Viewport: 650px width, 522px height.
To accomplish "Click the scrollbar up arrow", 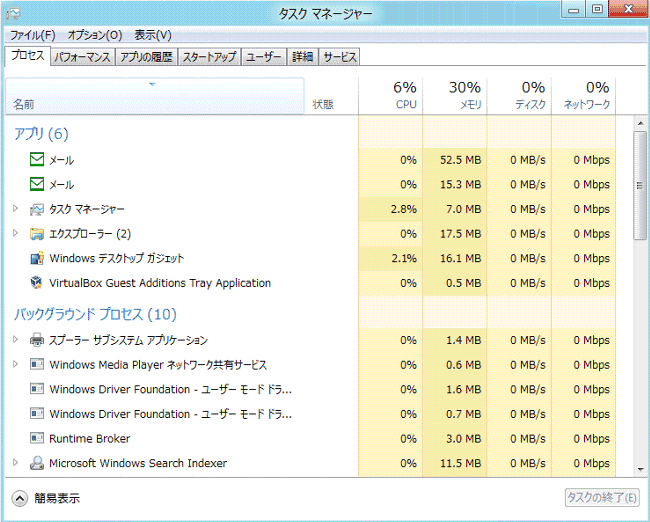I will (x=640, y=124).
